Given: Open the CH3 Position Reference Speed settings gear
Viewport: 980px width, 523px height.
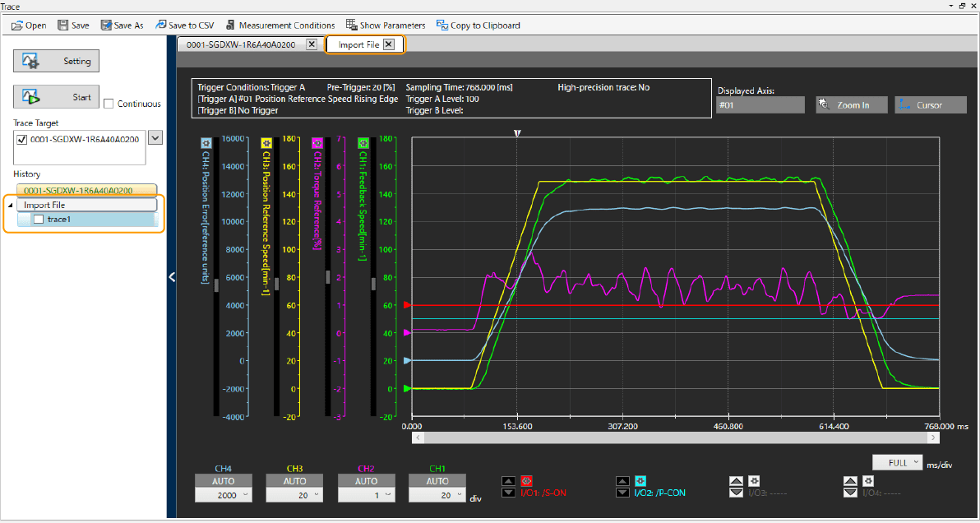Looking at the screenshot, I should pos(266,142).
